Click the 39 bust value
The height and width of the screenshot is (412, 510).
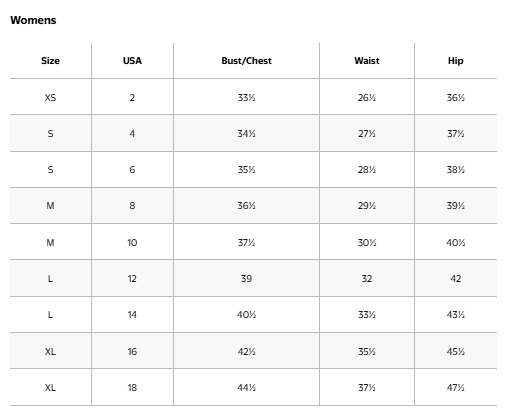246,278
